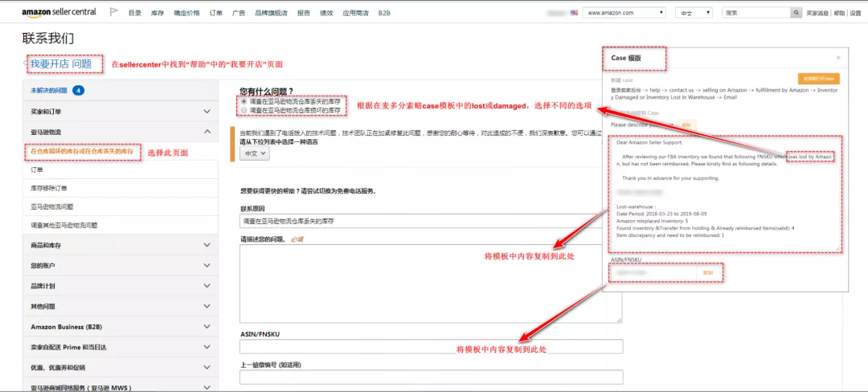
Task: Click 复制 beside the popup ASIN/FNSKU field
Action: (707, 272)
